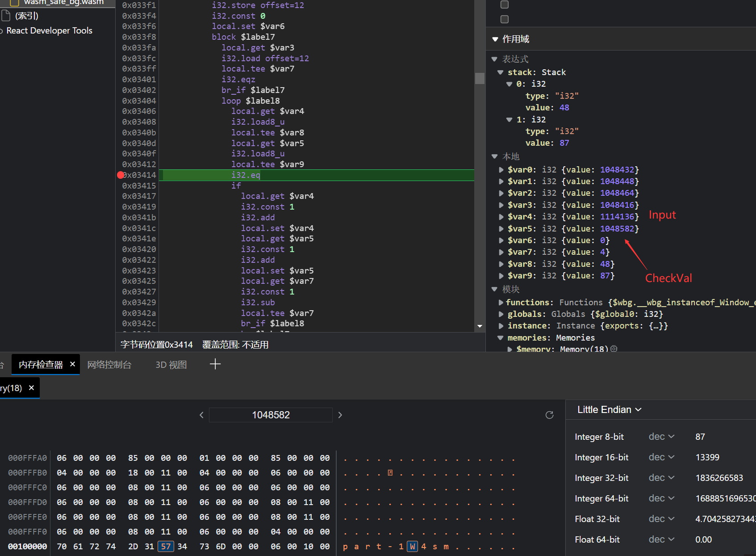Click the br_if $label8 instruction
756x556 pixels.
(272, 324)
